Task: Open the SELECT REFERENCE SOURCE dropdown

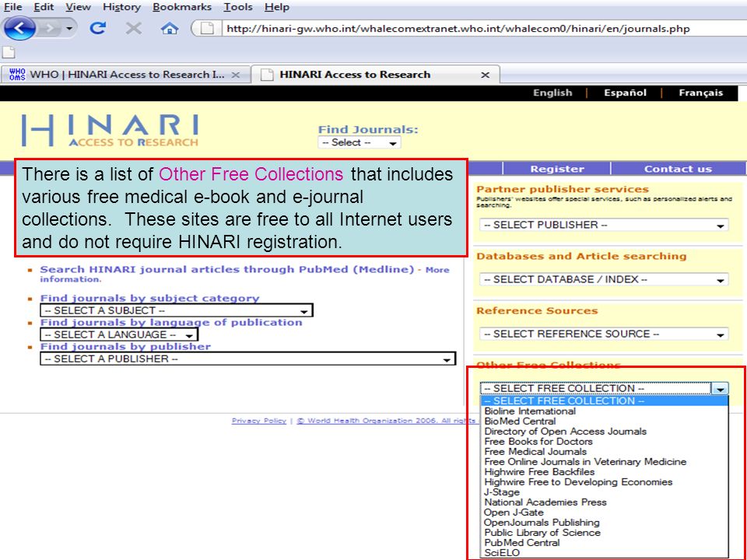Action: point(604,334)
